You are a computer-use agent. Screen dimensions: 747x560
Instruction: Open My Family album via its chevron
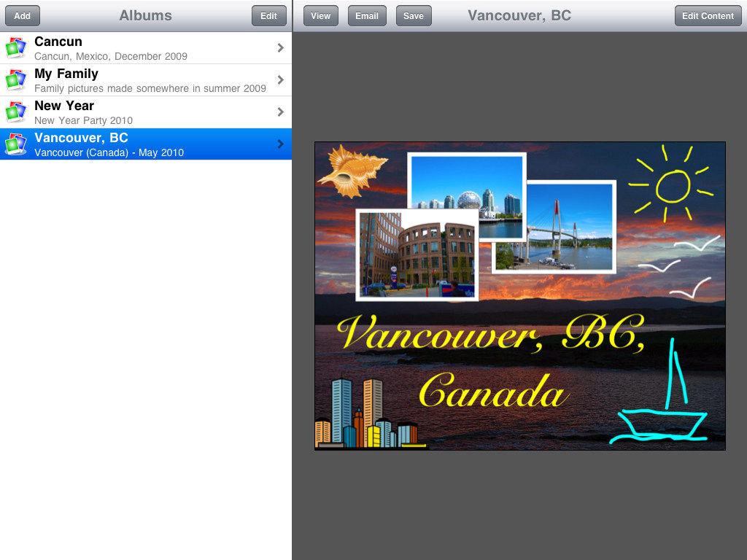281,79
